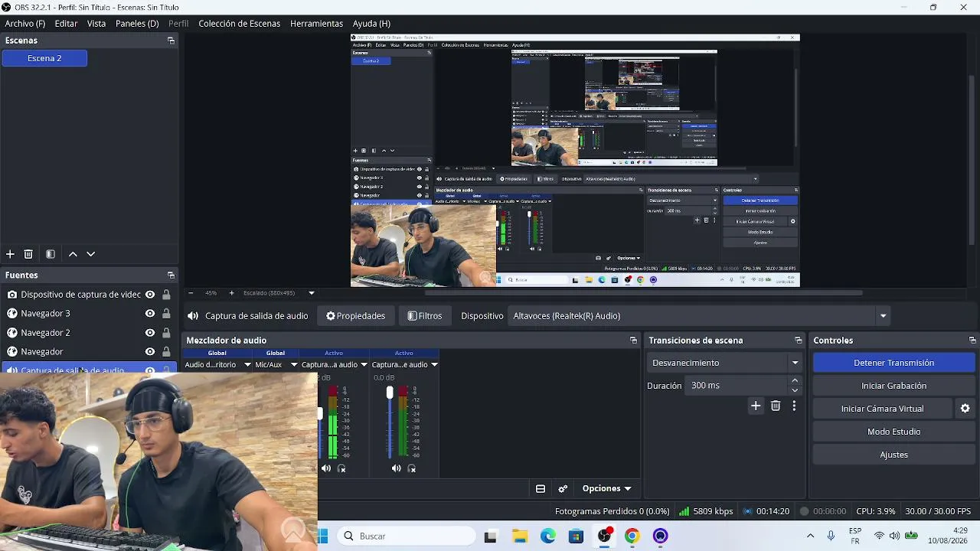Open Ajustes from the Controles panel
The width and height of the screenshot is (980, 551).
coord(893,455)
